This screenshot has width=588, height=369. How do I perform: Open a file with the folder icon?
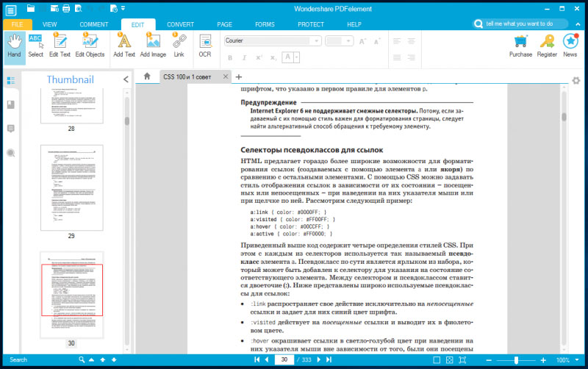[31, 8]
